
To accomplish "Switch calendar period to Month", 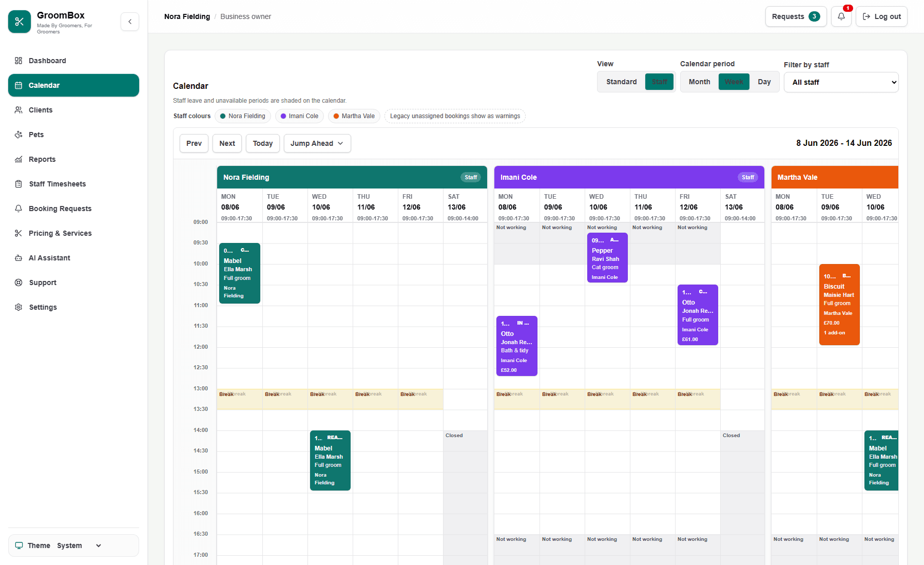I will pos(699,82).
